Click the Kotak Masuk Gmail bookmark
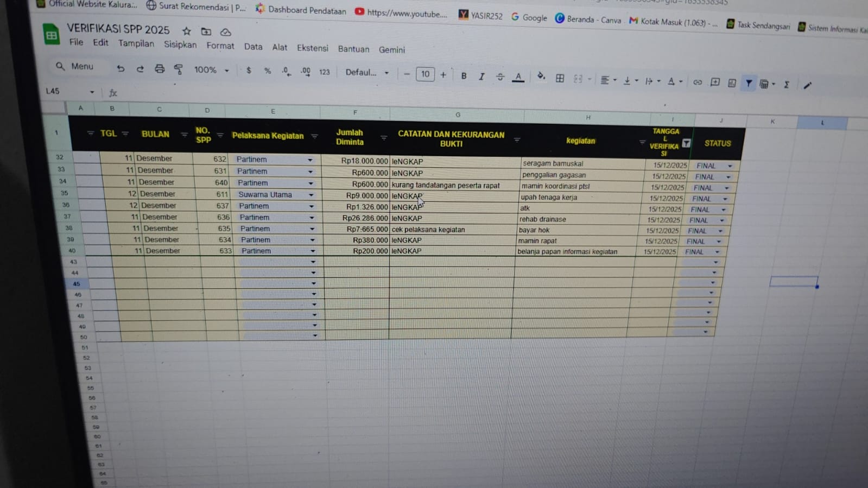The width and height of the screenshot is (868, 488). [x=673, y=22]
